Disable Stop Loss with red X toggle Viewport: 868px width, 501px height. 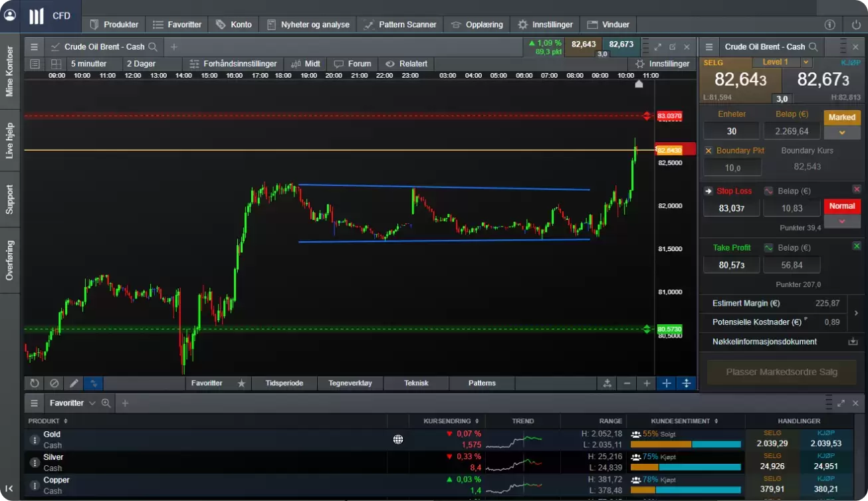click(x=856, y=190)
